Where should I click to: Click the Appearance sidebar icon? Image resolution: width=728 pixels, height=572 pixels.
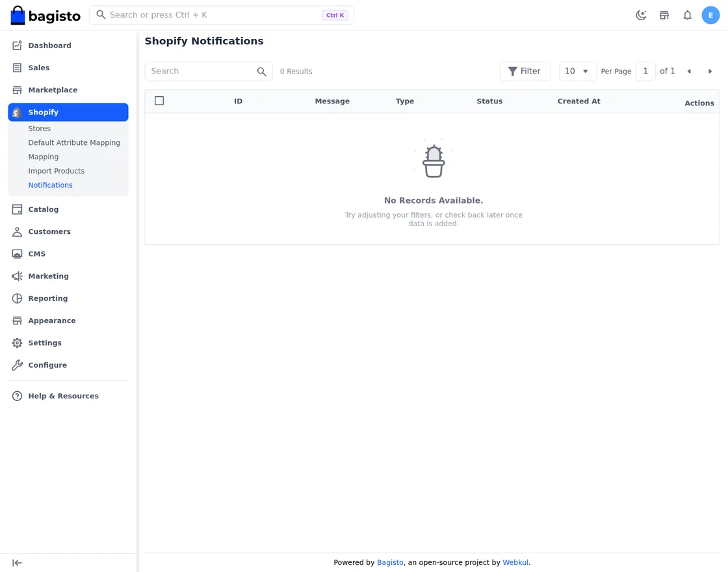[17, 321]
